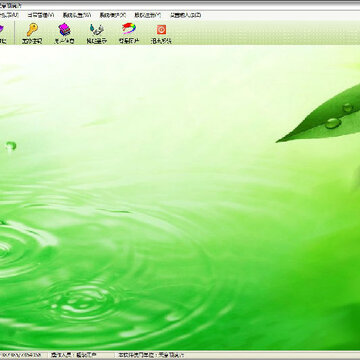
Task: Click the pen-and-hand operation tips icon
Action: point(97,30)
